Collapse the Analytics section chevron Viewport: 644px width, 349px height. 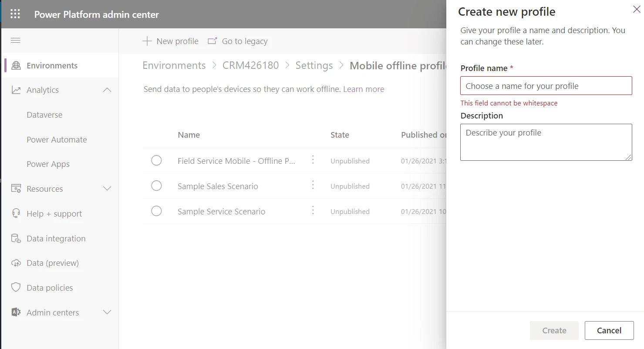point(107,90)
